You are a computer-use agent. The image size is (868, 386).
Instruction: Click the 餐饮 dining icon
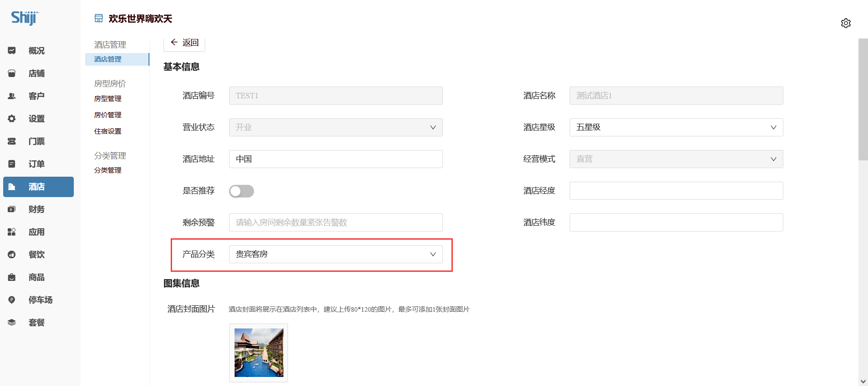[12, 255]
